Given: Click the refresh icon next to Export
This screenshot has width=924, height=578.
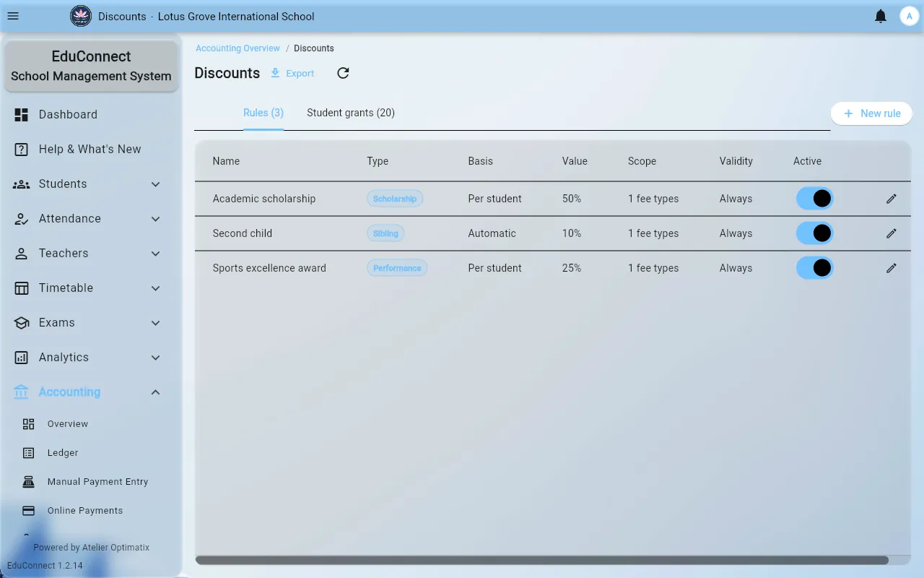Looking at the screenshot, I should (343, 73).
